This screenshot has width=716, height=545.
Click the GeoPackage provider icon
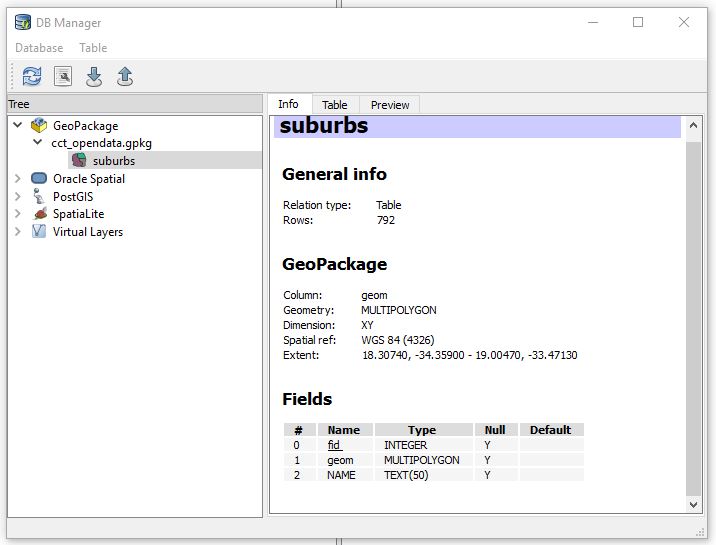click(x=39, y=125)
